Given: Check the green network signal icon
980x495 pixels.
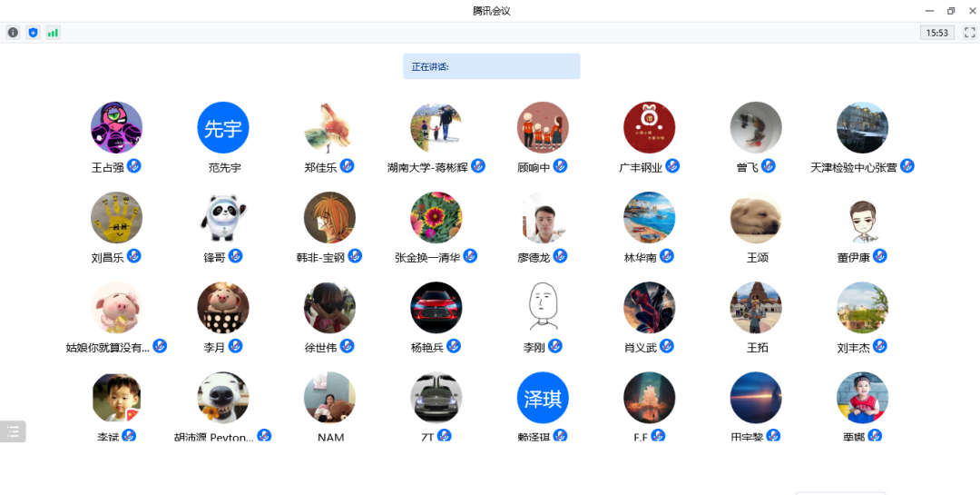Looking at the screenshot, I should tap(54, 33).
